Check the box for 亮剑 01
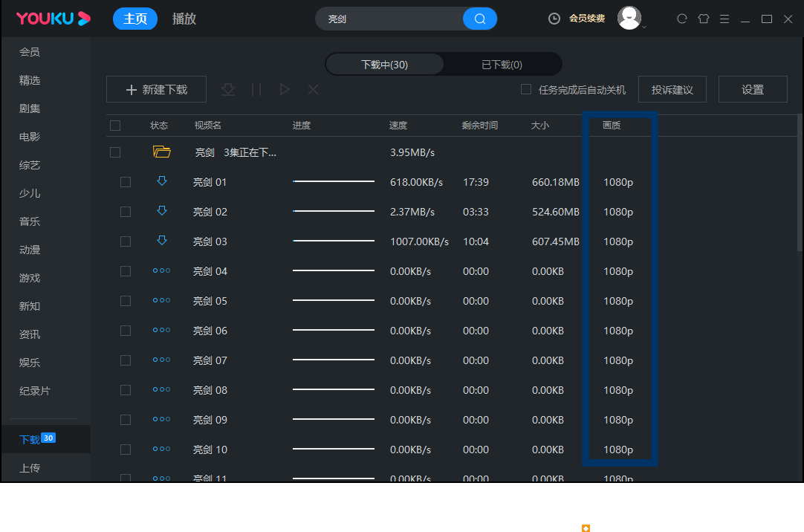 (126, 182)
